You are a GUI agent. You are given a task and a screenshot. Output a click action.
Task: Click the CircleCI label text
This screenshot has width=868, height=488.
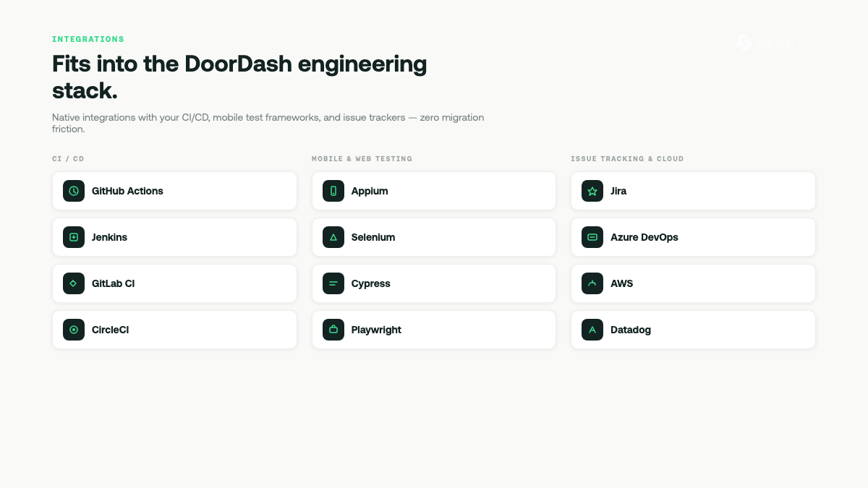coord(110,330)
